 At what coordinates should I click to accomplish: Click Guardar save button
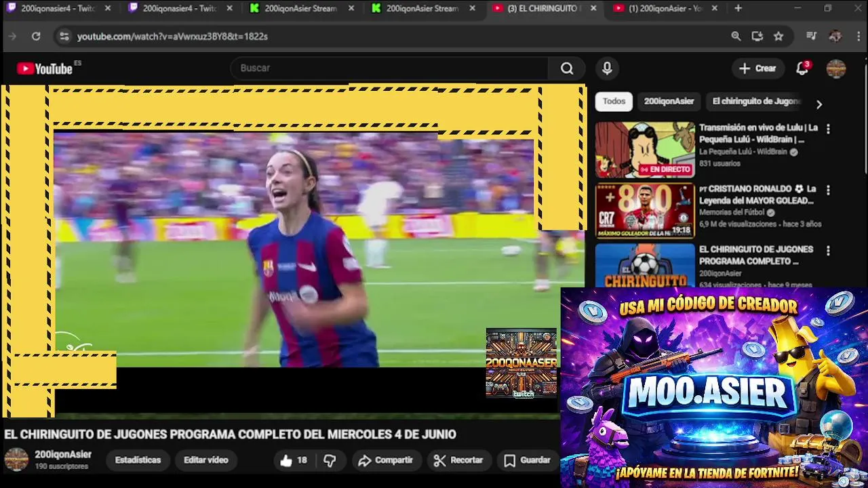528,461
